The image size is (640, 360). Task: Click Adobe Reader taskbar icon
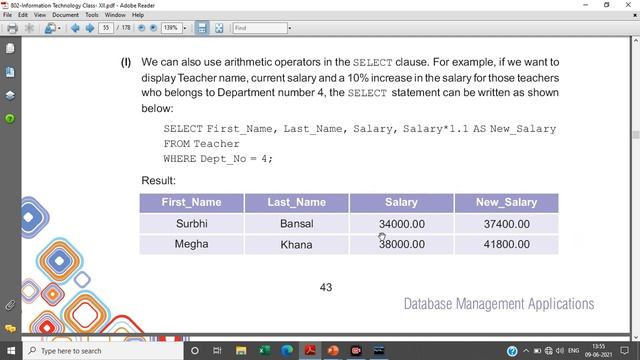[310, 351]
